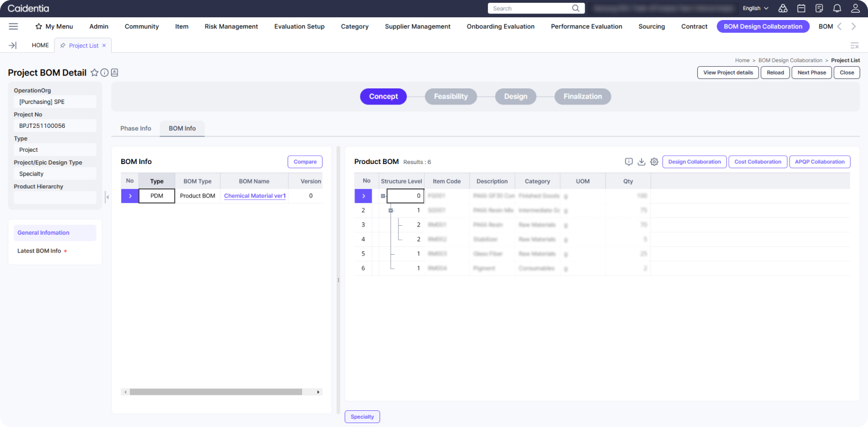Screen dimensions: 868x427
Task: Open the calendar icon in header
Action: pyautogui.click(x=801, y=8)
